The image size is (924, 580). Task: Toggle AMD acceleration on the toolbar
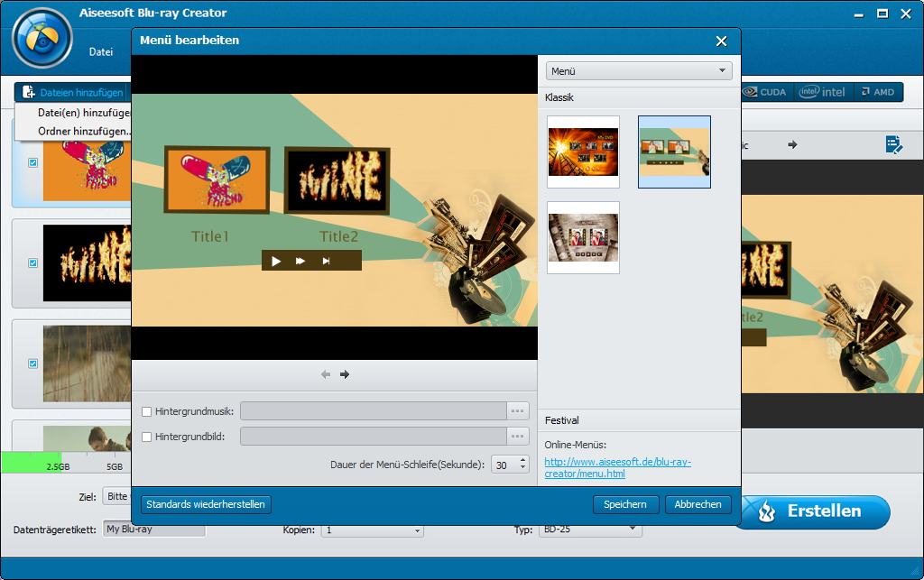[x=878, y=91]
